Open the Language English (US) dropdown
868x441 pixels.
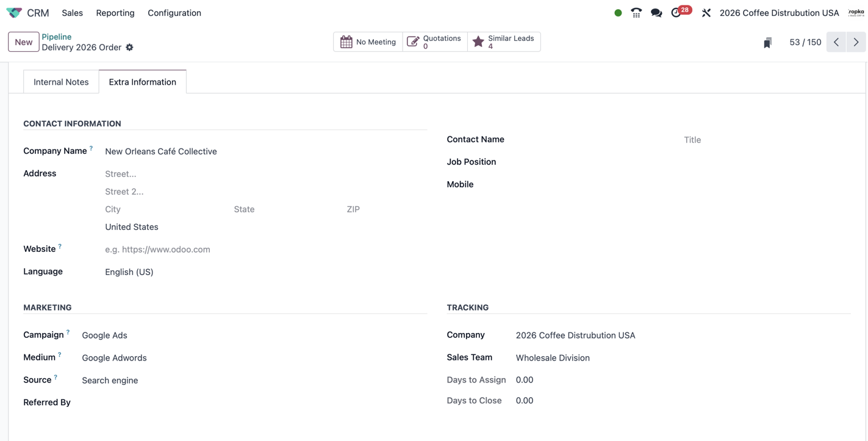tap(265, 272)
